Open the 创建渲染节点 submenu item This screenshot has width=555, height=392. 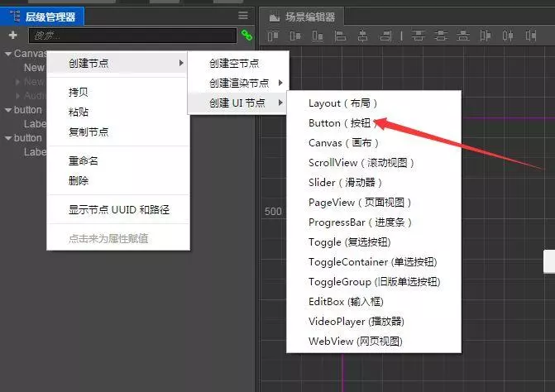click(239, 84)
